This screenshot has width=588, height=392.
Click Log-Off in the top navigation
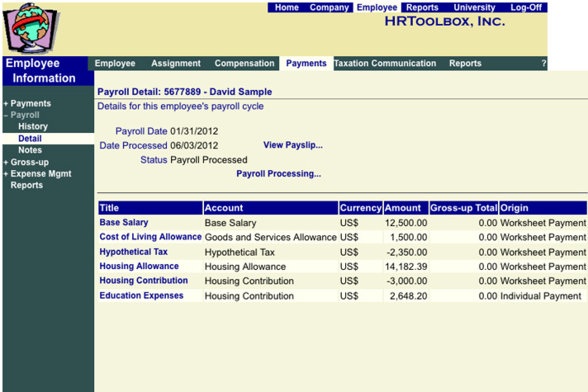coord(526,7)
